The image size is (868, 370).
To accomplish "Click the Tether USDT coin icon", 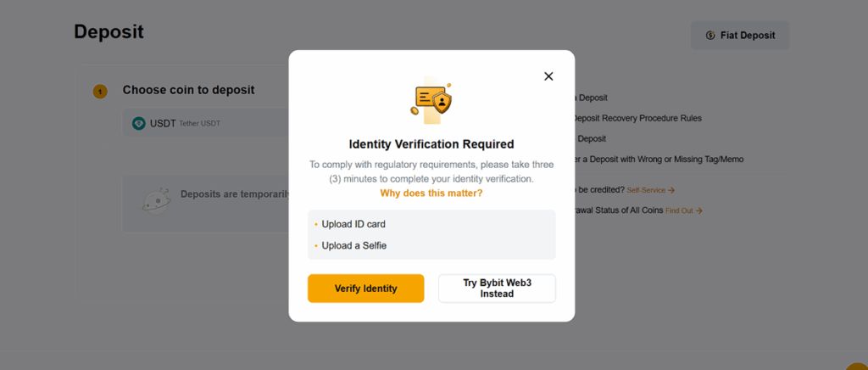I will click(139, 123).
